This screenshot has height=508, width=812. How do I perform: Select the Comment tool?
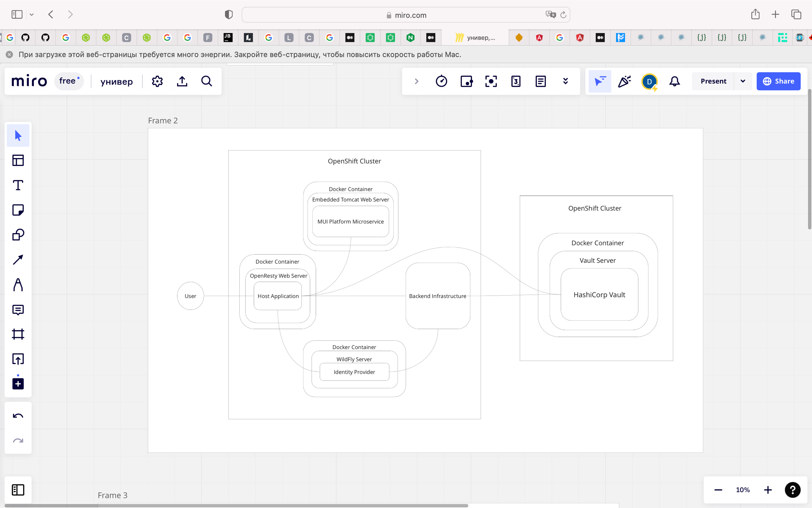pyautogui.click(x=18, y=309)
